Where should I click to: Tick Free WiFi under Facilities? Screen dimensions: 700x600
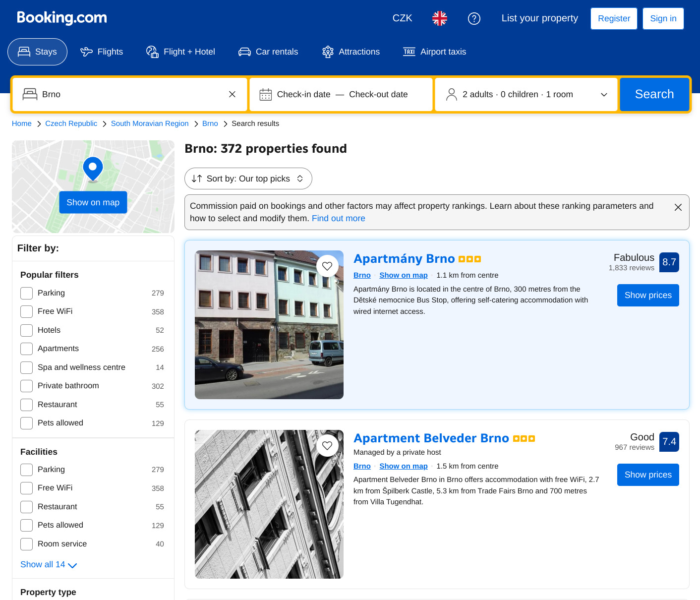(27, 488)
